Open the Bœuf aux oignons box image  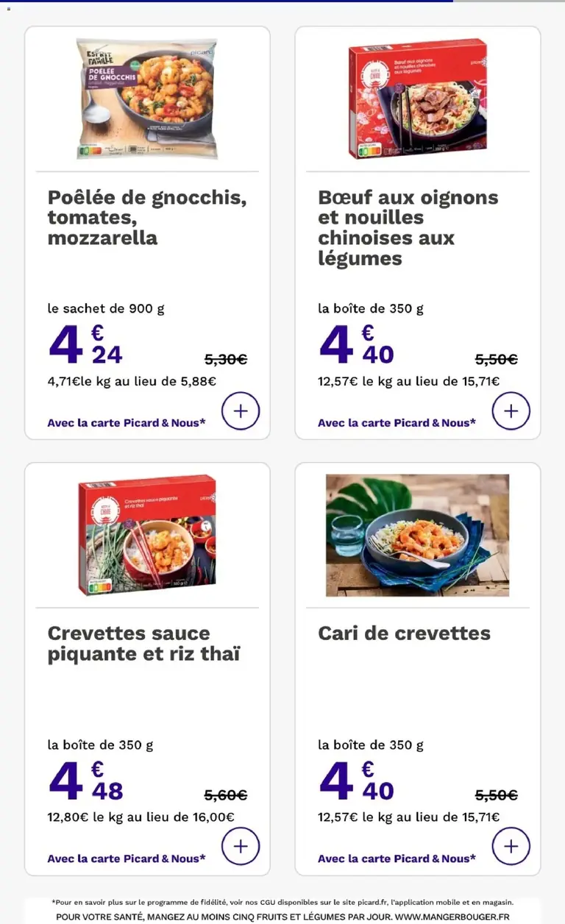click(417, 99)
